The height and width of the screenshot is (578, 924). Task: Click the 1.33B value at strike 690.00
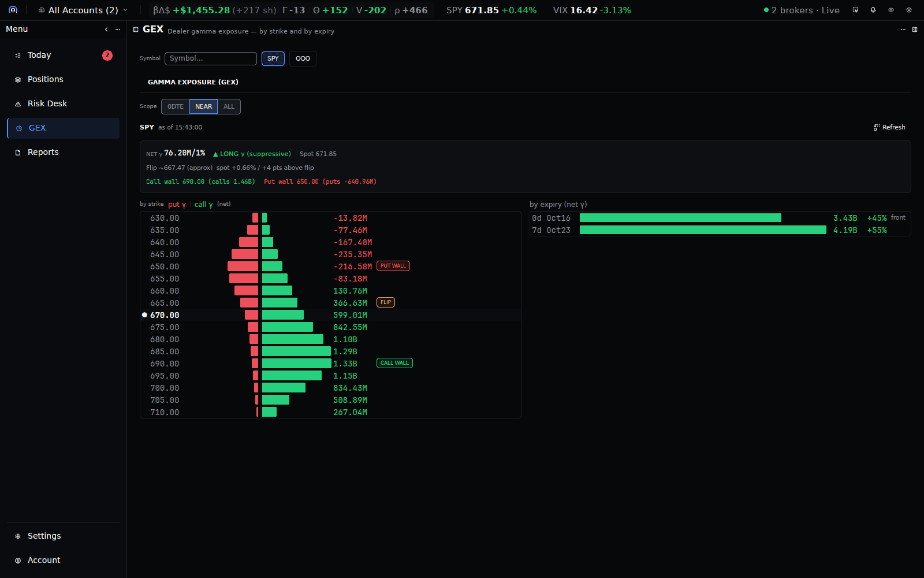pos(345,364)
